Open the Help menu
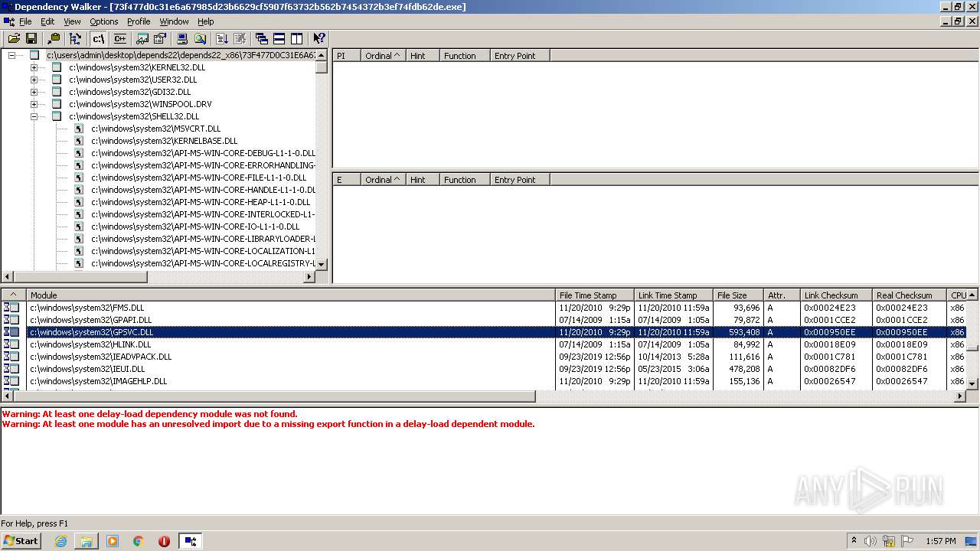The image size is (980, 551). [206, 21]
